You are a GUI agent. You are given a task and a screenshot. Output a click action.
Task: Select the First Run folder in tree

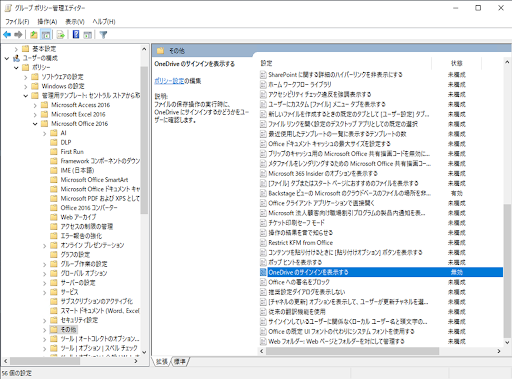[72, 152]
